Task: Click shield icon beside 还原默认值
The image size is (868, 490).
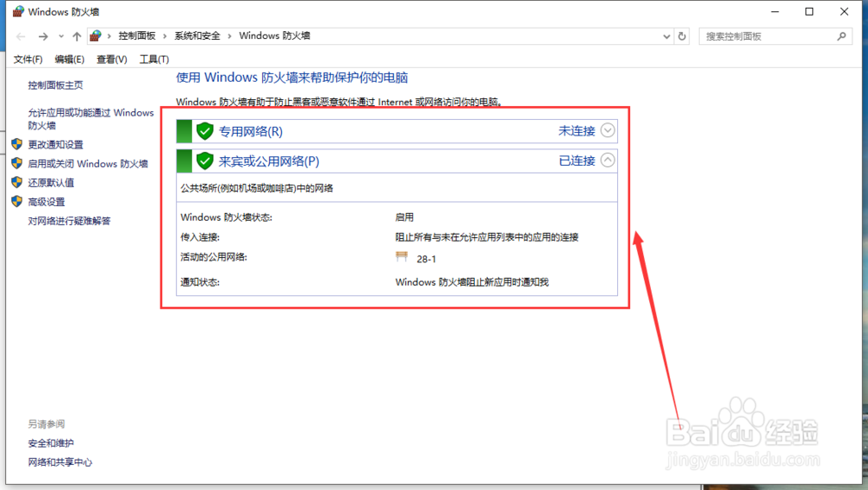Action: [17, 182]
